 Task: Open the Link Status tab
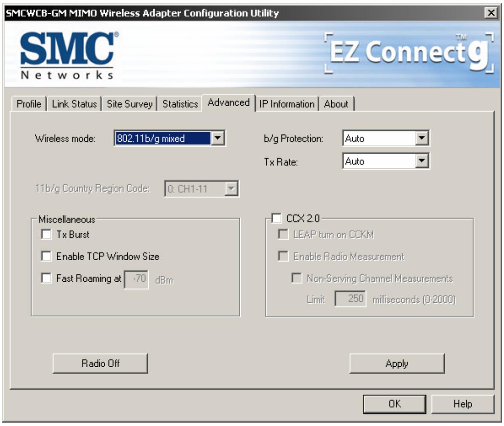point(74,104)
